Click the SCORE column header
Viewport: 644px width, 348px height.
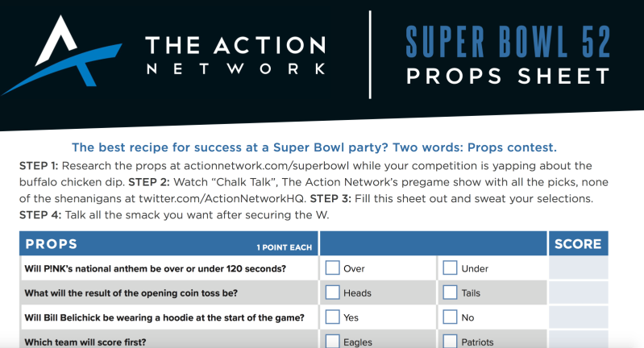tap(578, 244)
